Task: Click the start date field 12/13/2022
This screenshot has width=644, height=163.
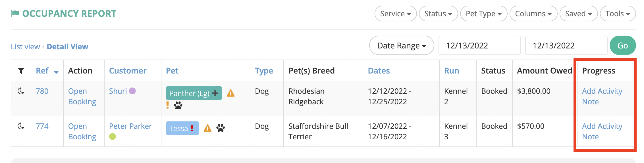Action: click(480, 45)
